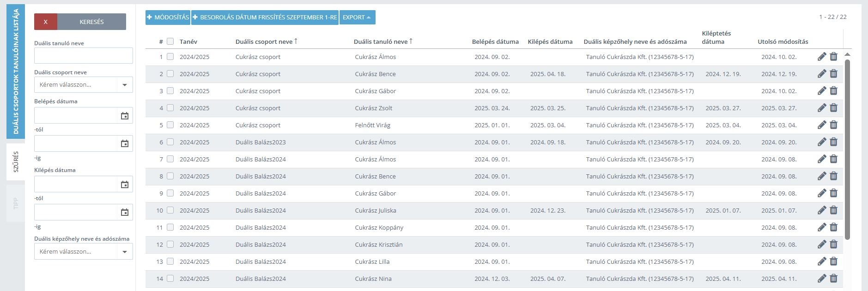Edit row 5 Felnőtt Virág pencil icon
Screen dimensions: 868x291
[822, 125]
